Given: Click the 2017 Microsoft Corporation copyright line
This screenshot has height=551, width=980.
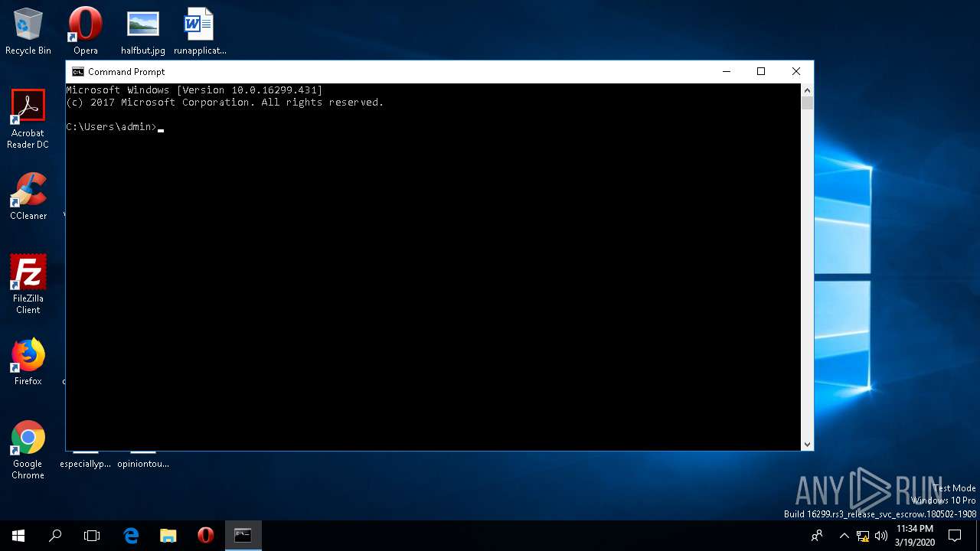Looking at the screenshot, I should [x=225, y=103].
